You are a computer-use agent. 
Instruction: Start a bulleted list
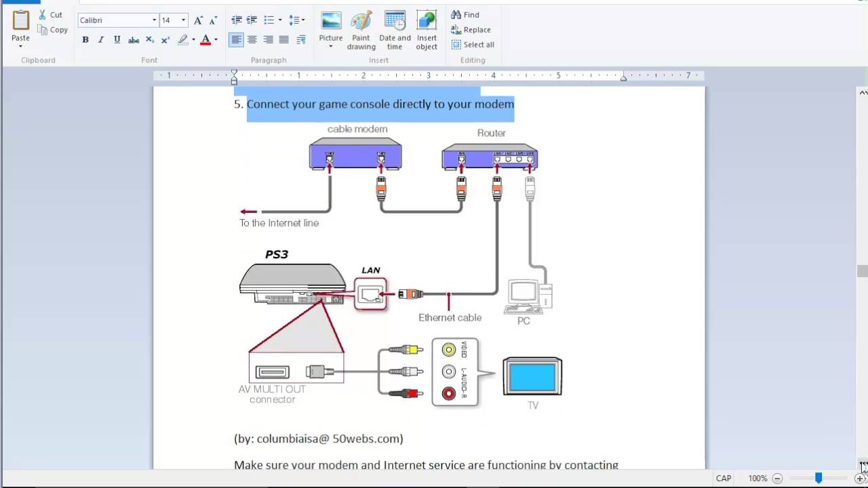coord(269,20)
